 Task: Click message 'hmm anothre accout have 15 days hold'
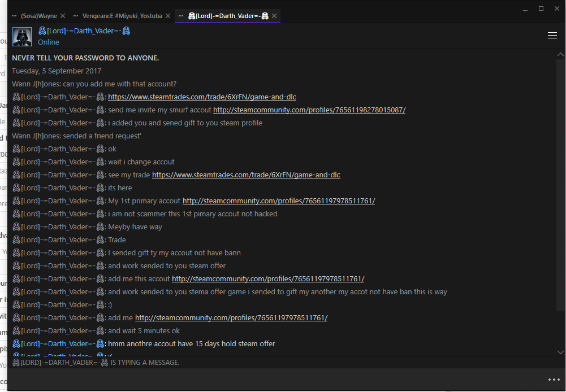point(191,343)
